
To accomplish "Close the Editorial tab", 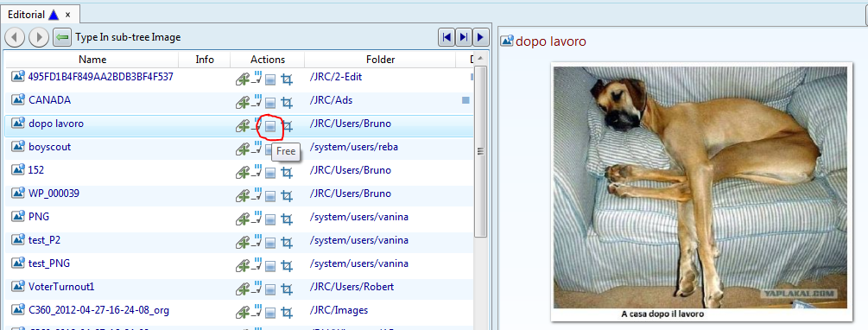I will point(67,15).
